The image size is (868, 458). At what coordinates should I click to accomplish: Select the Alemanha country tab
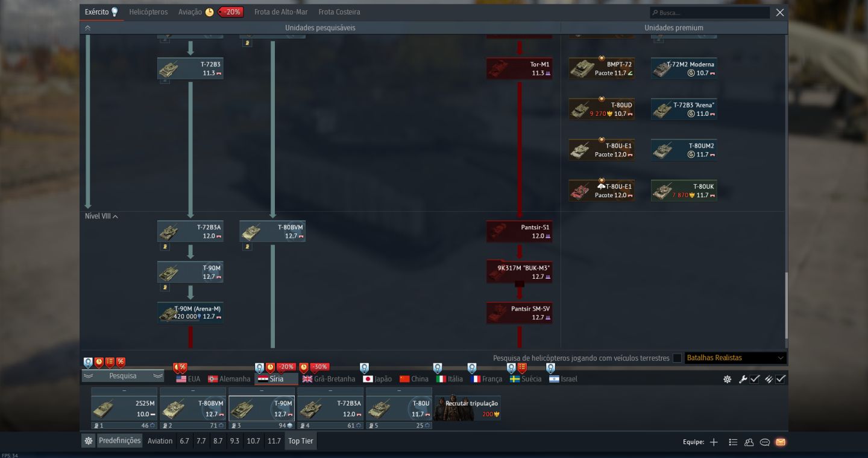229,379
